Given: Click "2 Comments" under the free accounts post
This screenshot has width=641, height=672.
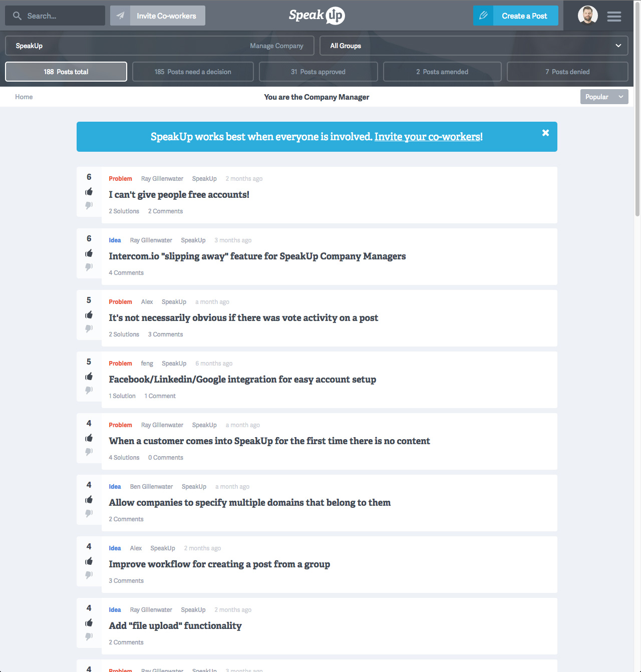Looking at the screenshot, I should (165, 211).
